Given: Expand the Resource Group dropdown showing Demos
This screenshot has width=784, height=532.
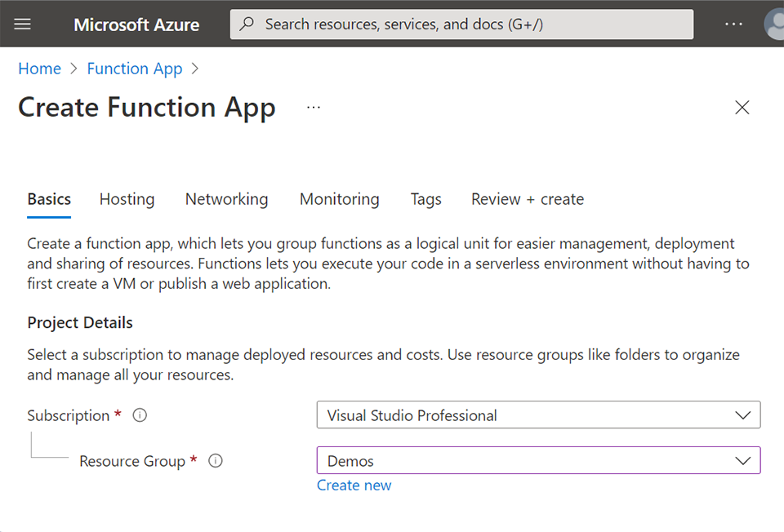Looking at the screenshot, I should 538,461.
